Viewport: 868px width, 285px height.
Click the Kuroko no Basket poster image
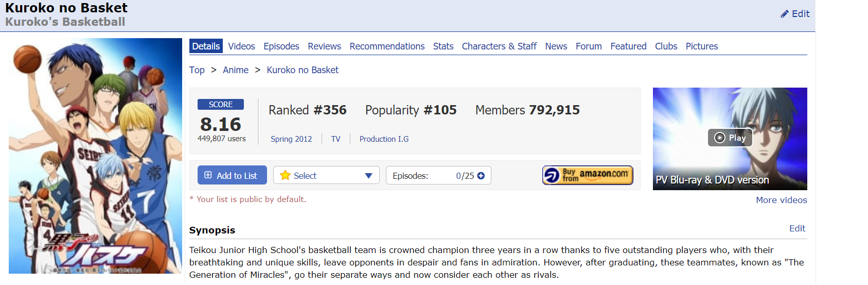95,156
